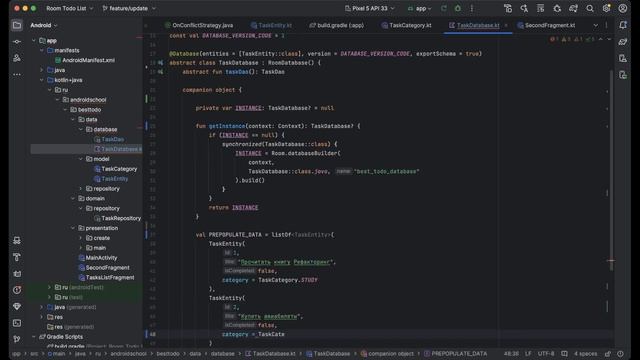Click the LF line separator status item
640x360 pixels.
point(528,354)
